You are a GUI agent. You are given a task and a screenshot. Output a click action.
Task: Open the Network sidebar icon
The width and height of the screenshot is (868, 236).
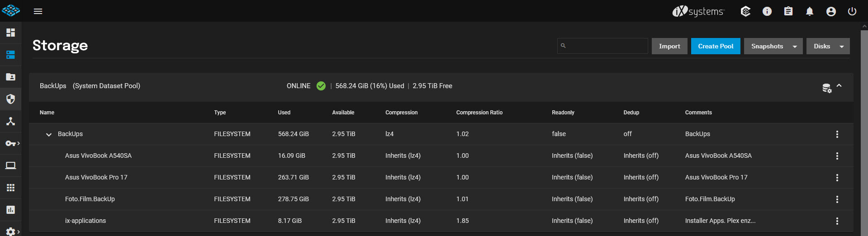pyautogui.click(x=10, y=121)
